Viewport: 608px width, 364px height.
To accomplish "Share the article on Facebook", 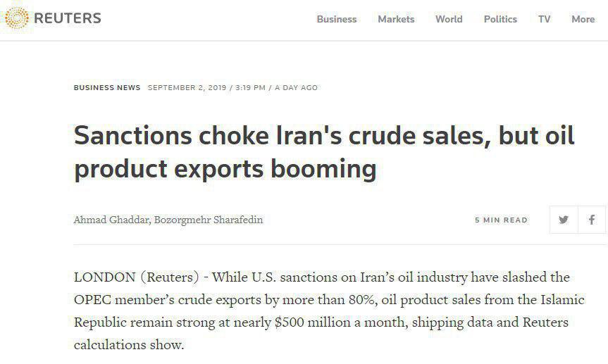I will coord(592,220).
